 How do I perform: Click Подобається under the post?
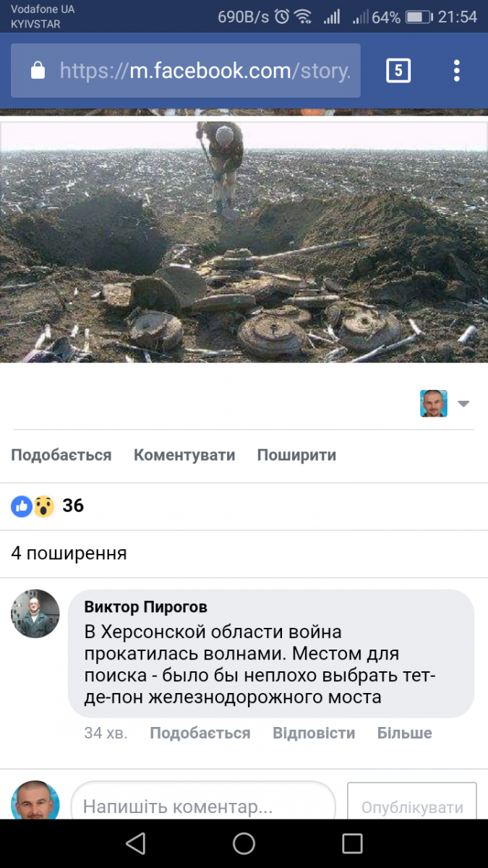[61, 455]
